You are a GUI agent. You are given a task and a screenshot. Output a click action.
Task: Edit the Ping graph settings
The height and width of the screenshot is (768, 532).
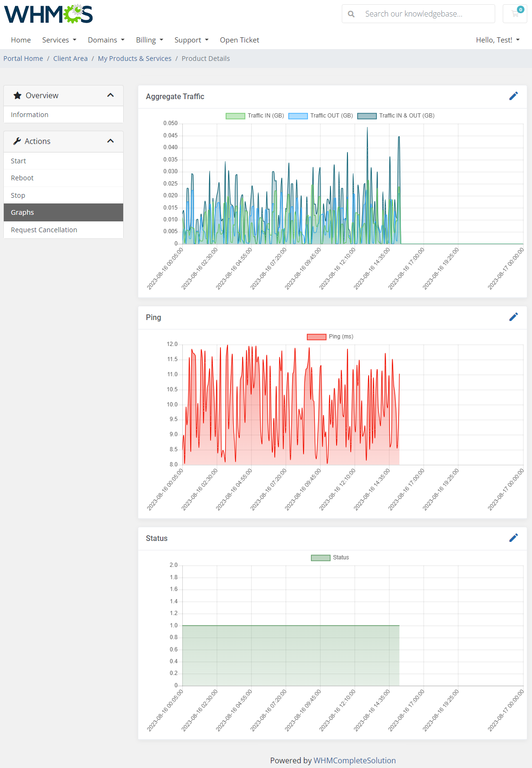click(x=514, y=317)
